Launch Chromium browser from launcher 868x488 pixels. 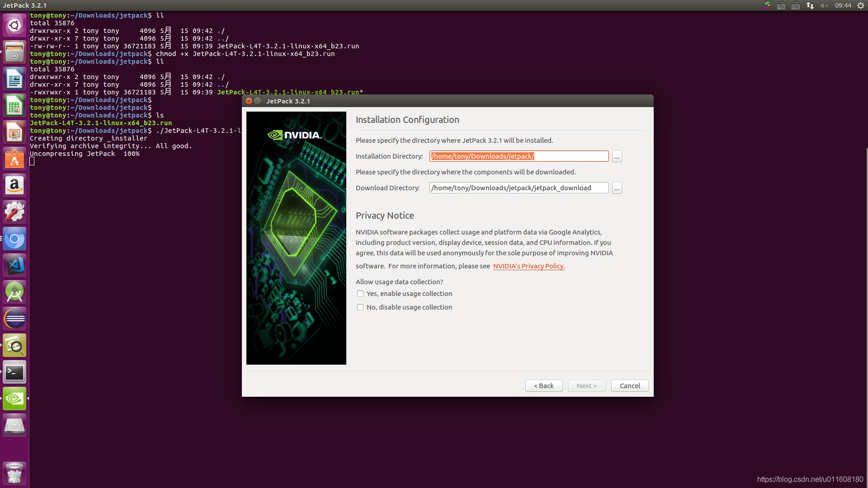(14, 239)
